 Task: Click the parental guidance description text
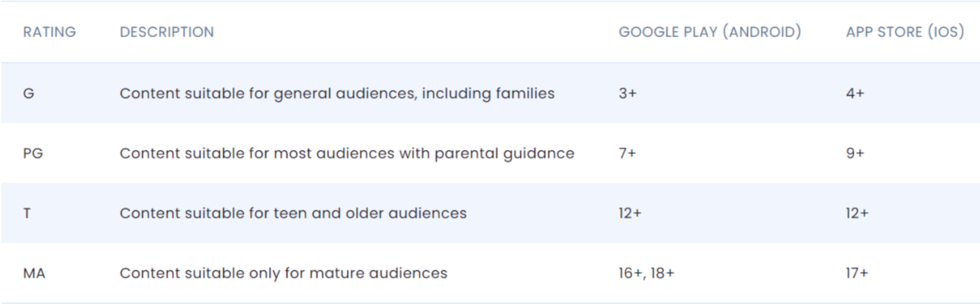pyautogui.click(x=347, y=154)
